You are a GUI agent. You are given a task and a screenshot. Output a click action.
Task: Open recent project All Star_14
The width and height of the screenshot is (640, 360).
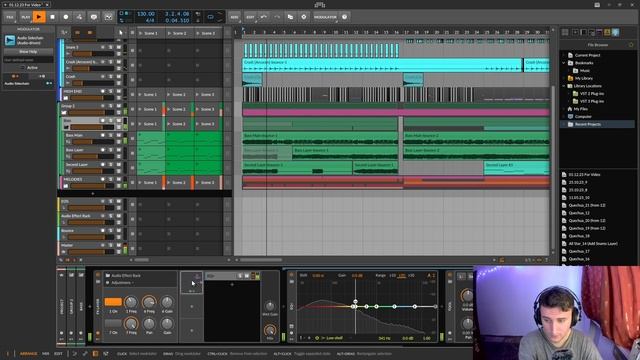[593, 244]
